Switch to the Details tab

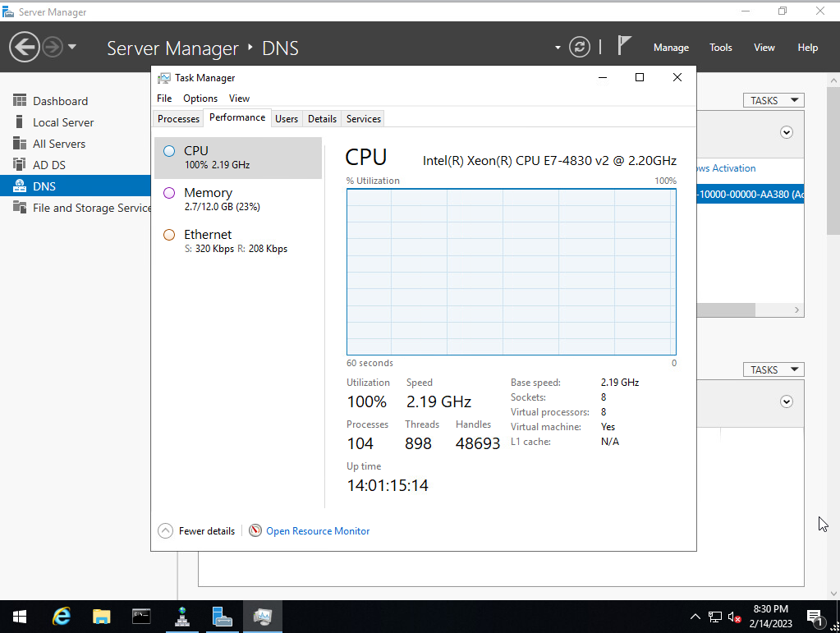coord(322,119)
